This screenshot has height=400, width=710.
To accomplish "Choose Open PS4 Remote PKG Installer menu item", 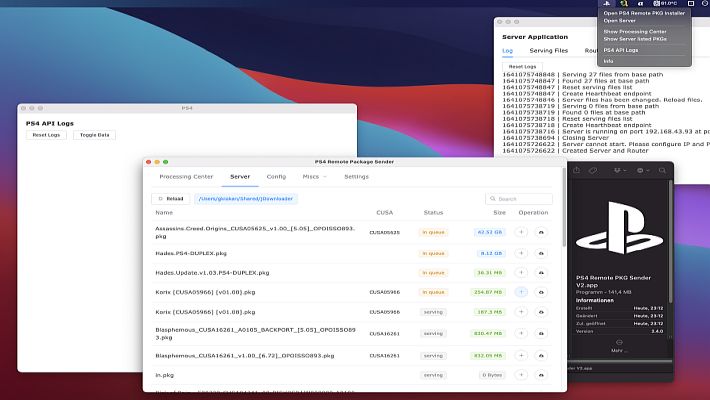I will [644, 13].
